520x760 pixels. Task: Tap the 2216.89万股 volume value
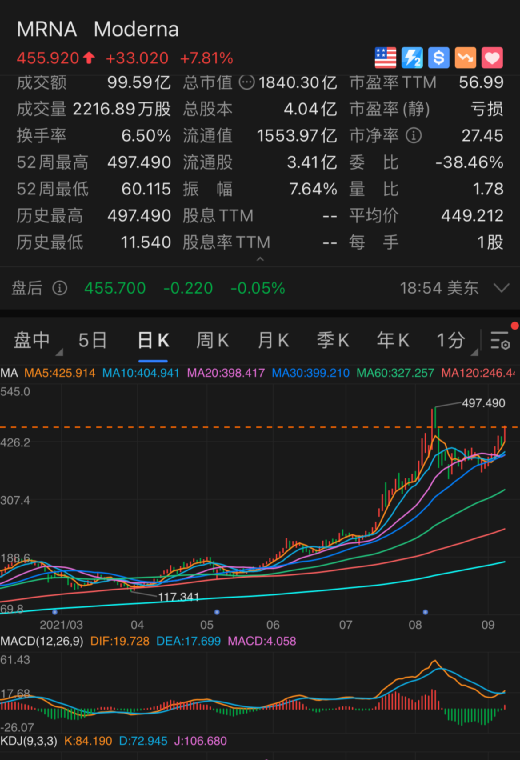point(122,109)
